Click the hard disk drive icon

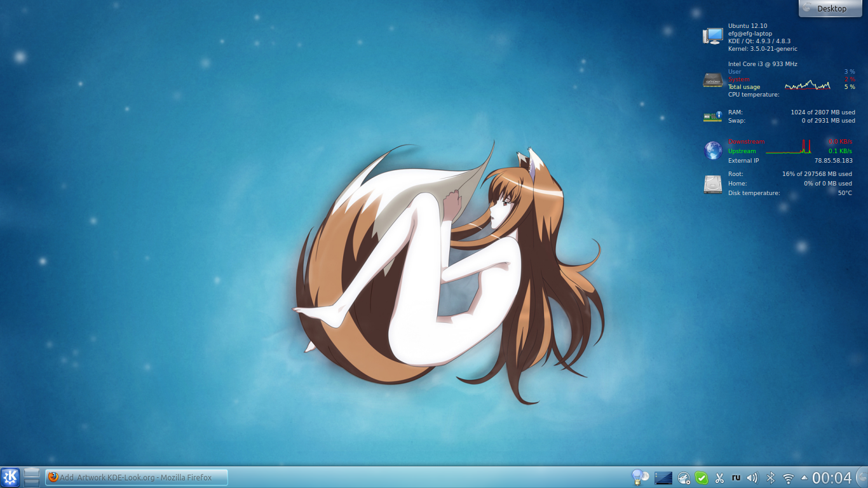[713, 184]
